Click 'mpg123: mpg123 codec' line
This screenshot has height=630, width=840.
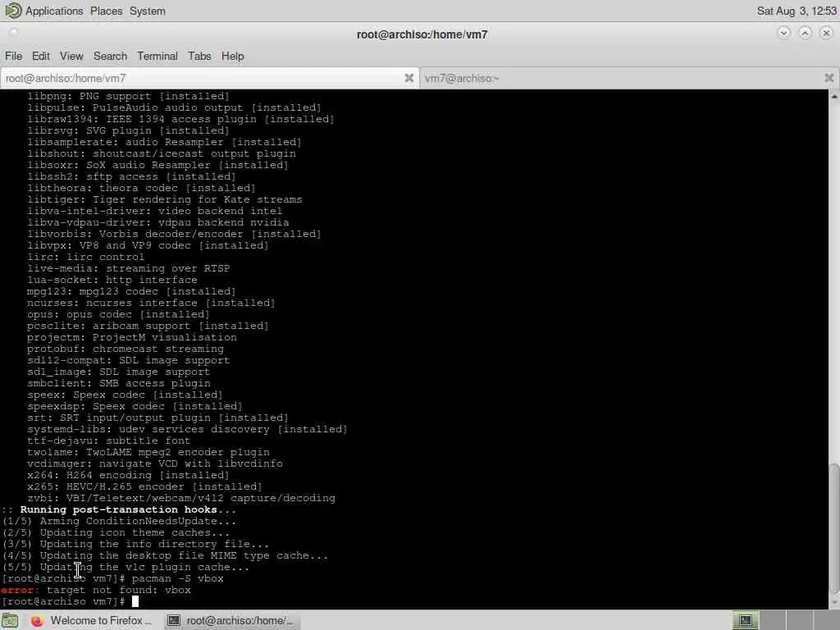point(131,291)
